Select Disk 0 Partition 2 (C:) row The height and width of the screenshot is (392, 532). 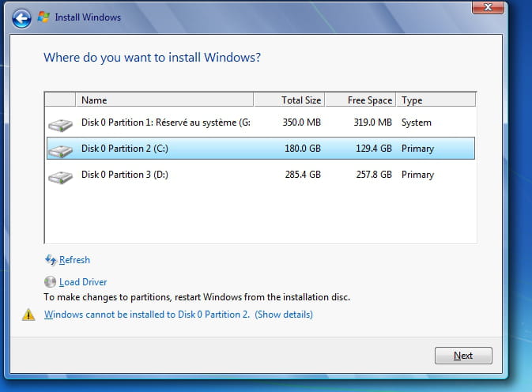coord(261,149)
